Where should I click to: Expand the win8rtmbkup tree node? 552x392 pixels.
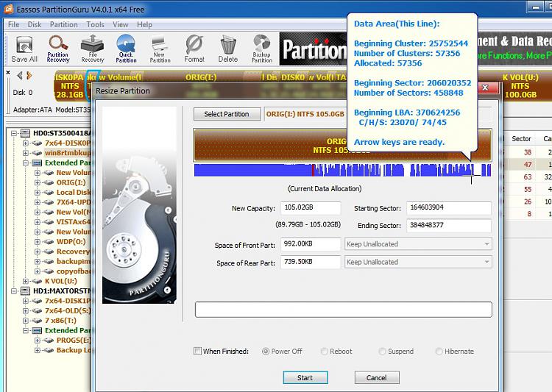(x=26, y=153)
